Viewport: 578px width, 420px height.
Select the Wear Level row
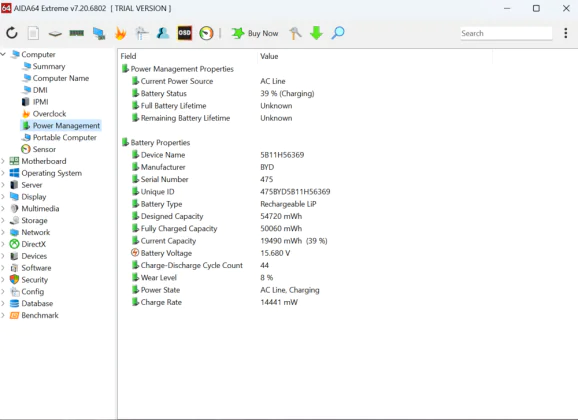click(x=202, y=278)
